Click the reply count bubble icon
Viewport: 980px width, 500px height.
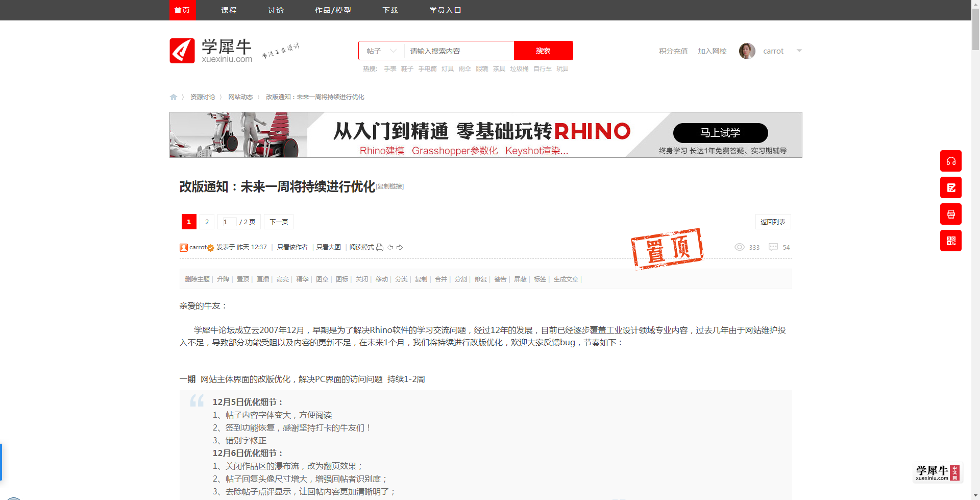click(773, 247)
